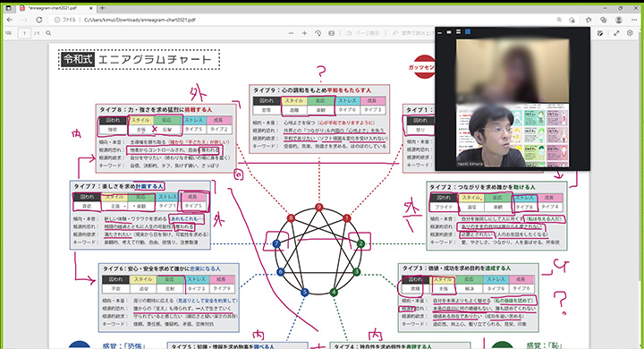Click the blue number 7 node on the enneagram
This screenshot has width=644, height=349.
coord(276,243)
